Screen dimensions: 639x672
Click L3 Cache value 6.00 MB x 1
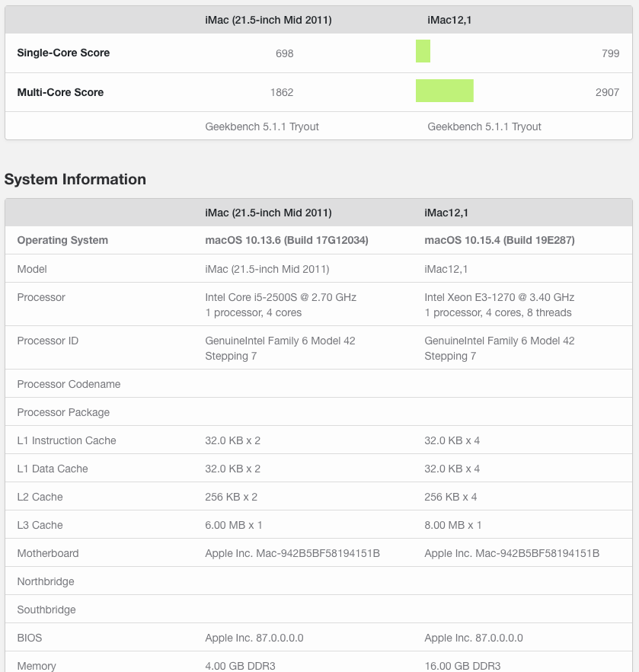click(233, 525)
